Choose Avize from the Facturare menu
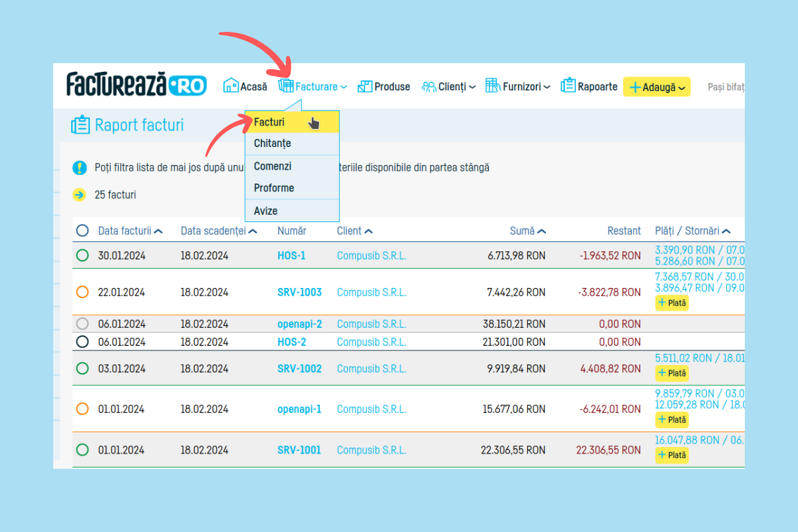Image resolution: width=798 pixels, height=532 pixels. coord(266,211)
